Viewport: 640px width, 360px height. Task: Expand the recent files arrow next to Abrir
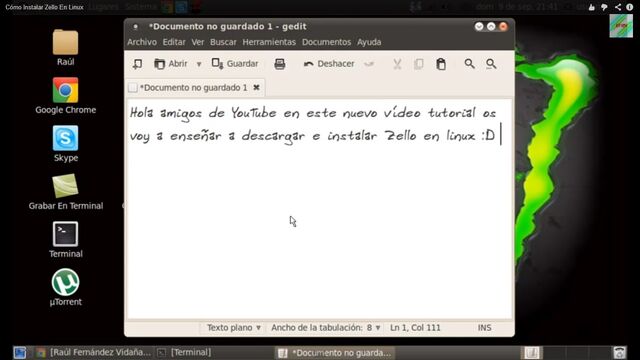click(199, 64)
